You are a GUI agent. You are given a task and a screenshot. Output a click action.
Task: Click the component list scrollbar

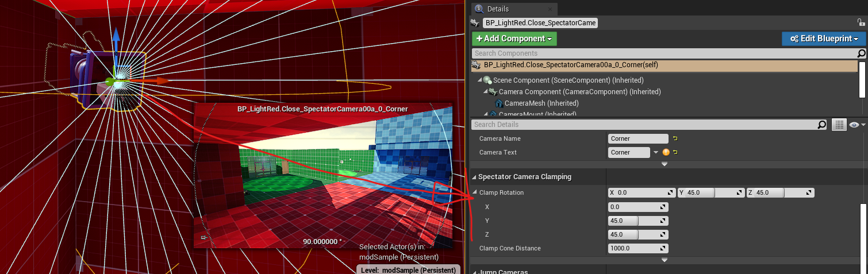[862, 79]
